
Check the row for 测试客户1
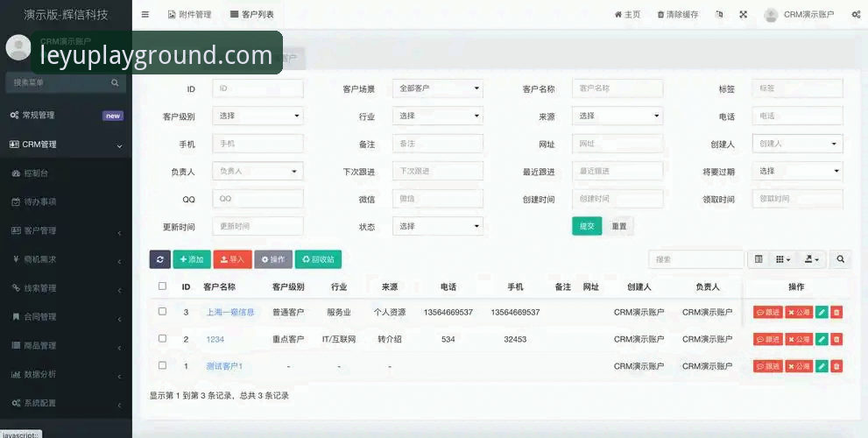[x=162, y=365]
